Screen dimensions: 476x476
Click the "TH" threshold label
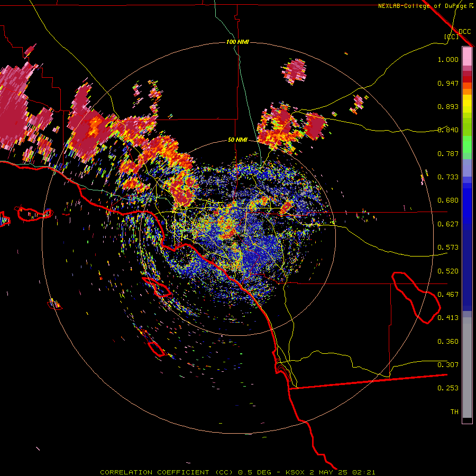(454, 412)
